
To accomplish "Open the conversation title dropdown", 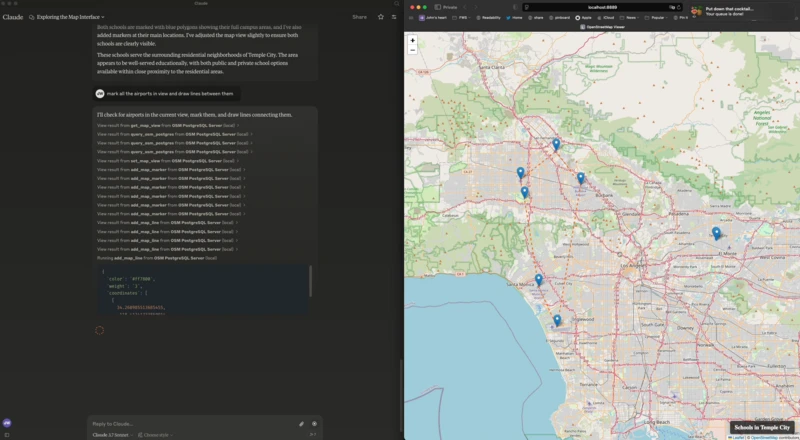I will [70, 17].
